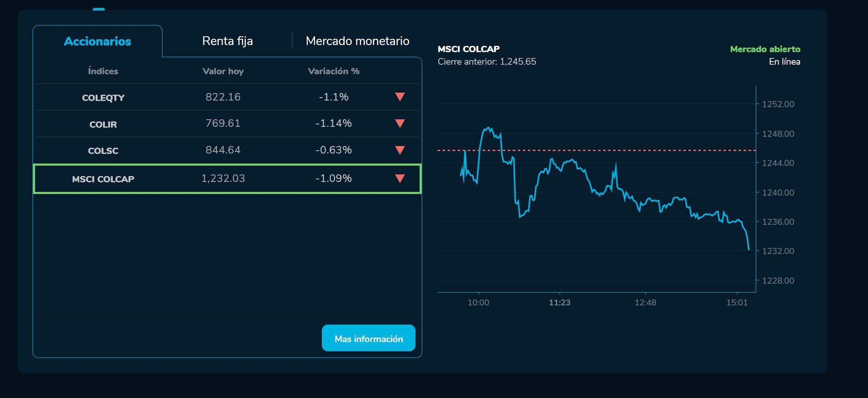Select the highlighted MSCI COLCAP table row
This screenshot has height=398, width=868.
228,178
